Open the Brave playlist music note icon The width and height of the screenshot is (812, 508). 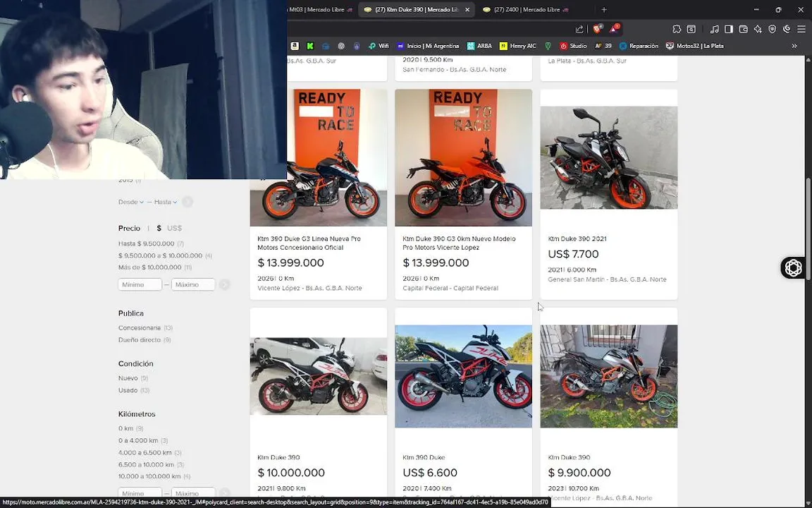pyautogui.click(x=714, y=29)
